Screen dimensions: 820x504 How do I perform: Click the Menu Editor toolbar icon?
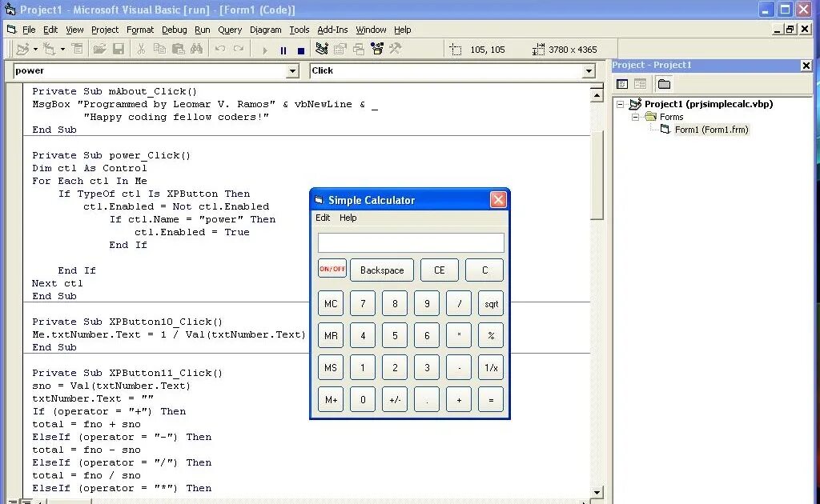tap(78, 49)
